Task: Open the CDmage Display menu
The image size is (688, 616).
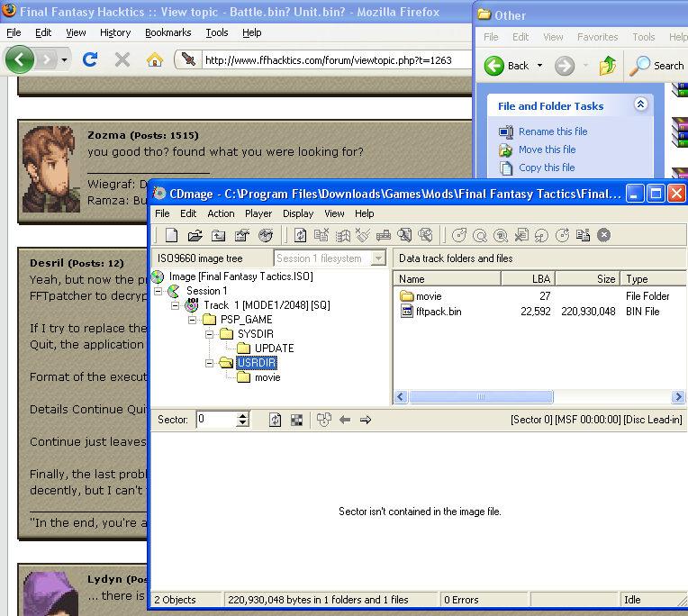Action: 298,213
